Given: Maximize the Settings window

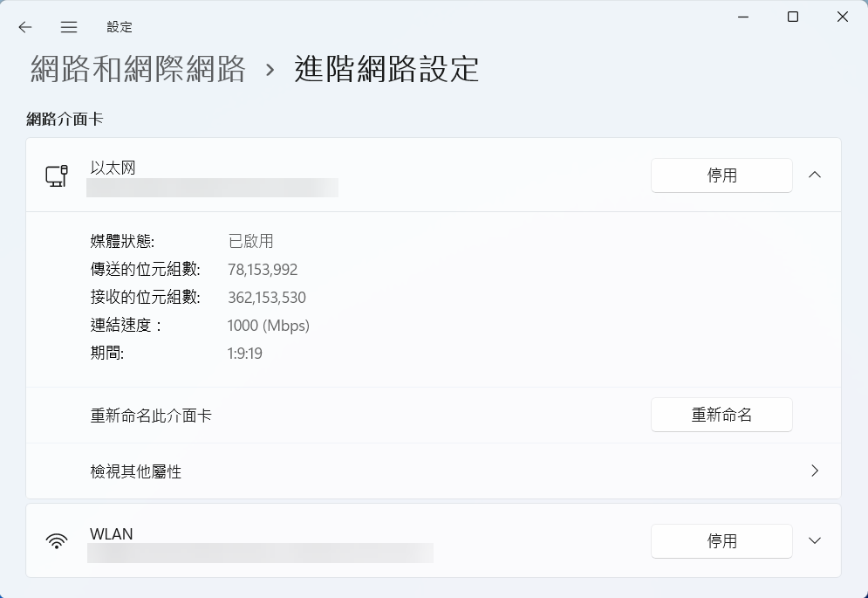Looking at the screenshot, I should [793, 17].
